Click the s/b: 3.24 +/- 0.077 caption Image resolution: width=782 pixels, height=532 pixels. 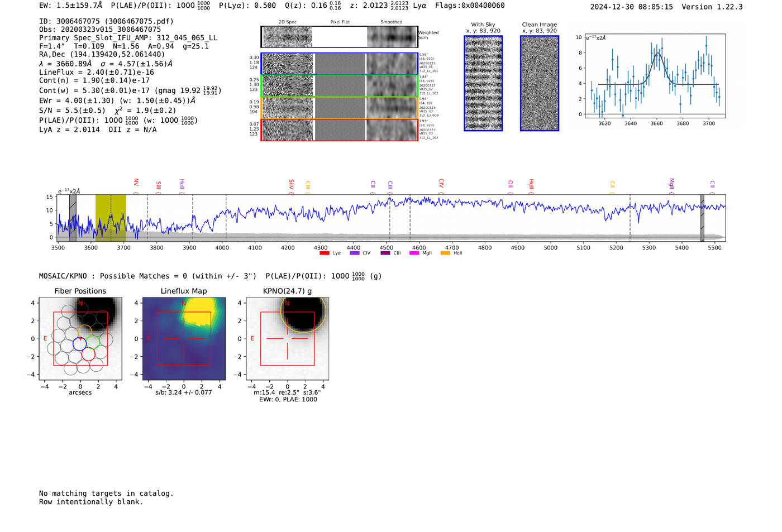pyautogui.click(x=184, y=392)
